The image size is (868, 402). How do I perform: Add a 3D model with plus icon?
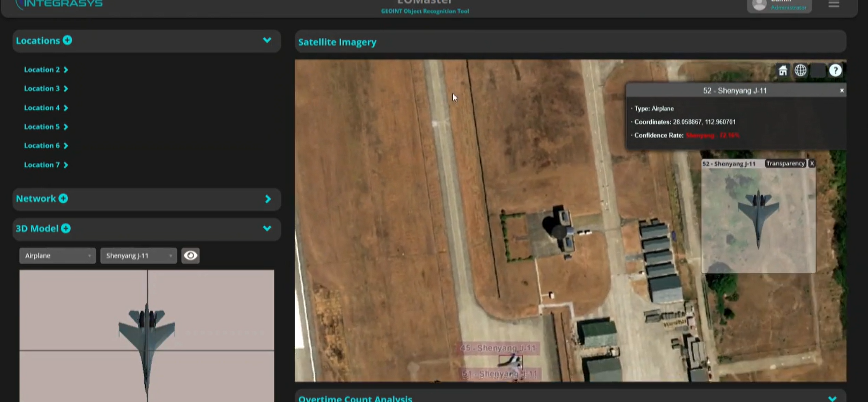[66, 228]
